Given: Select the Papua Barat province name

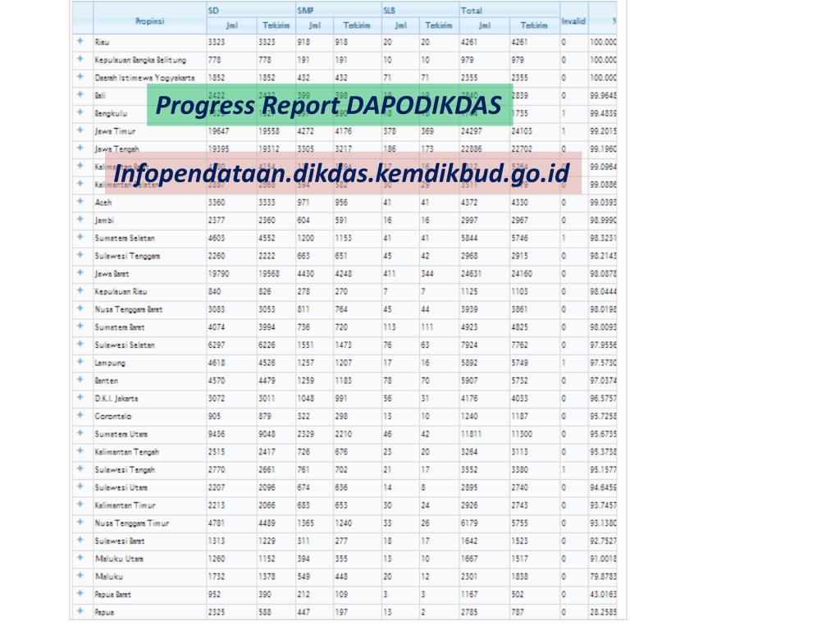Looking at the screenshot, I should [x=112, y=594].
